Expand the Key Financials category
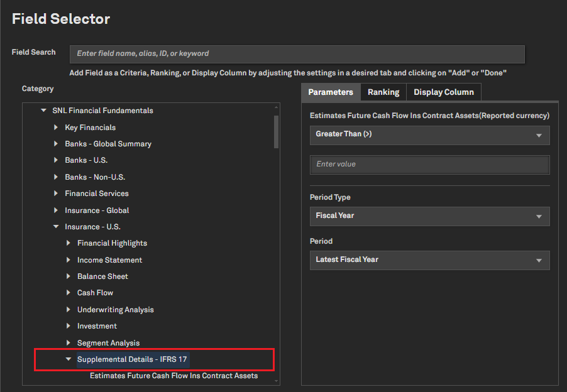 [56, 128]
